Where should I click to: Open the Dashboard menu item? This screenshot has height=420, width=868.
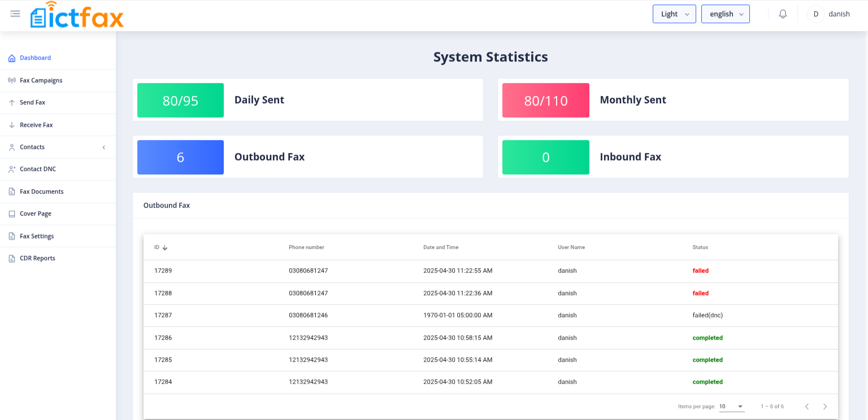[x=58, y=58]
